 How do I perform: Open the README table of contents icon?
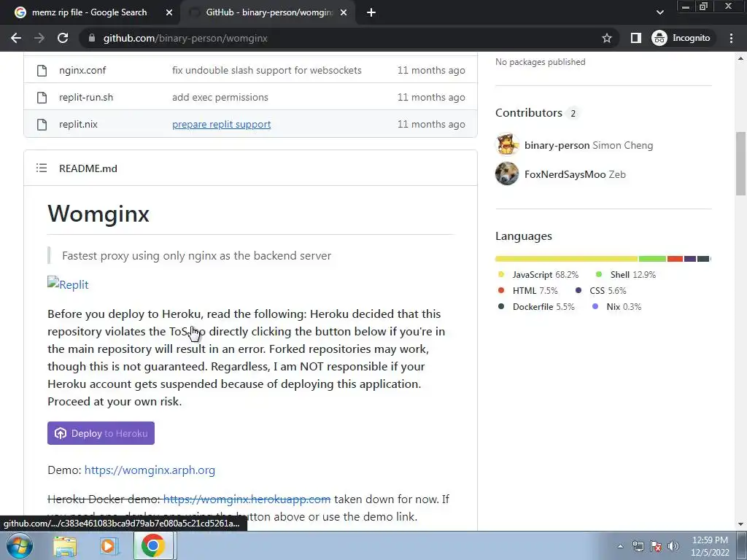[x=42, y=168]
